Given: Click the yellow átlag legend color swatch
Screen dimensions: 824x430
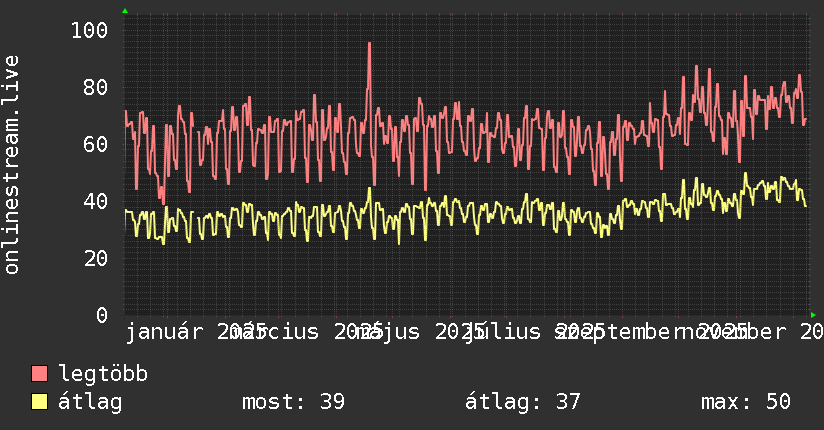Looking at the screenshot, I should click(x=39, y=402).
